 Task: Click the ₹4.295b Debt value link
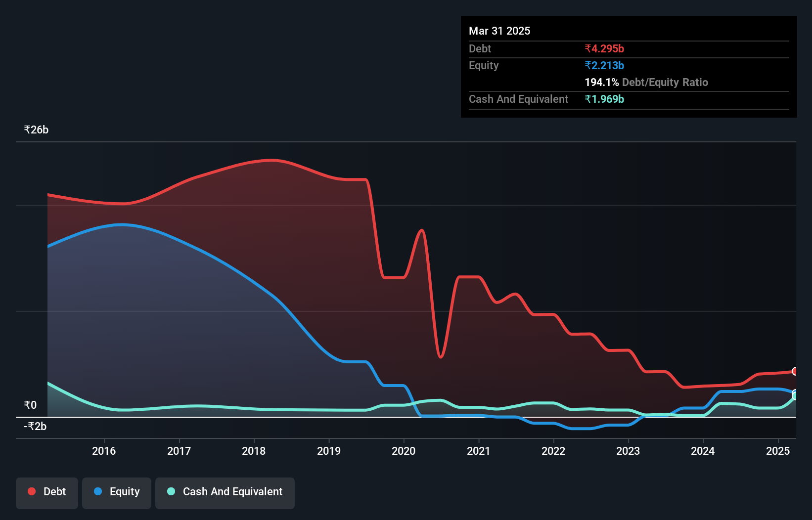coord(604,49)
